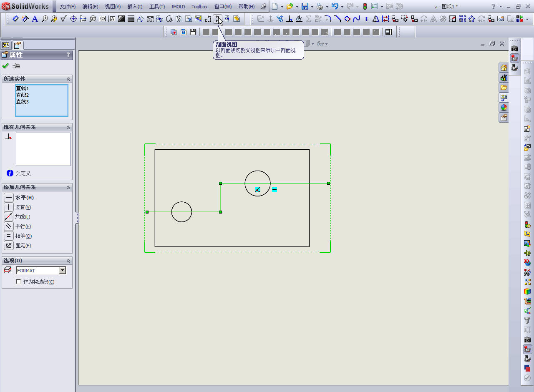Select the Datum Target tool
Viewport: 534px width, 392px height.
coord(93,19)
